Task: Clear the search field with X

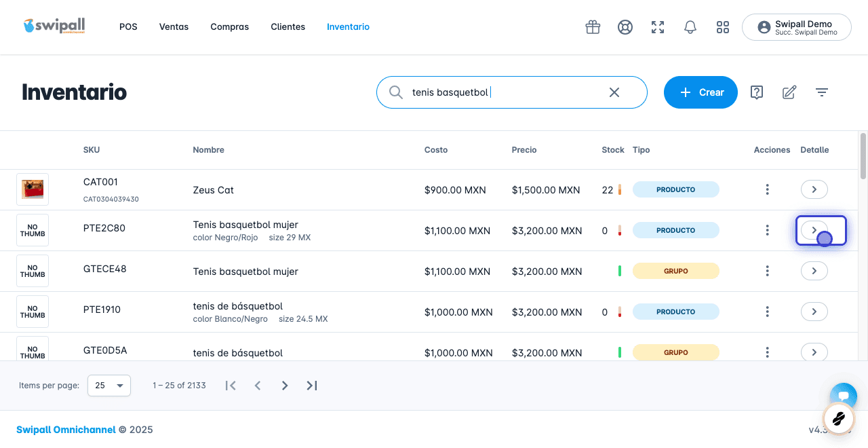Action: [614, 92]
